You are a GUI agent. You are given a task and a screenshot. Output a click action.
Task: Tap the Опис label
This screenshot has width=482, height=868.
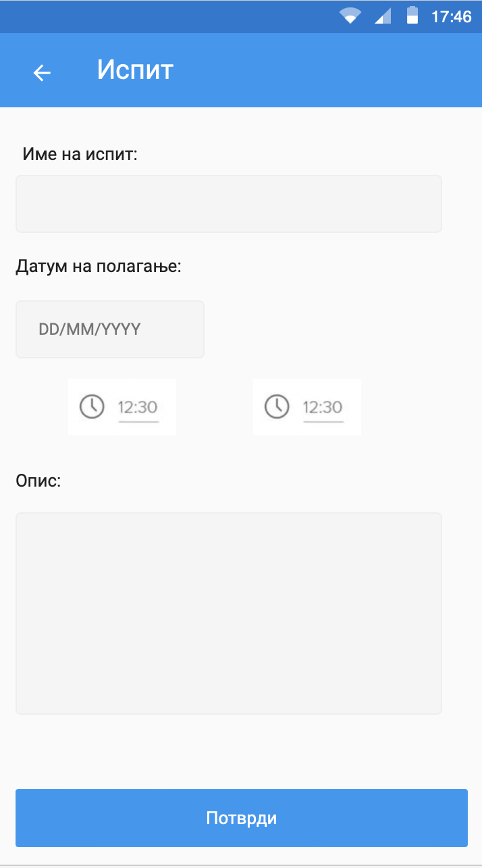coord(38,481)
